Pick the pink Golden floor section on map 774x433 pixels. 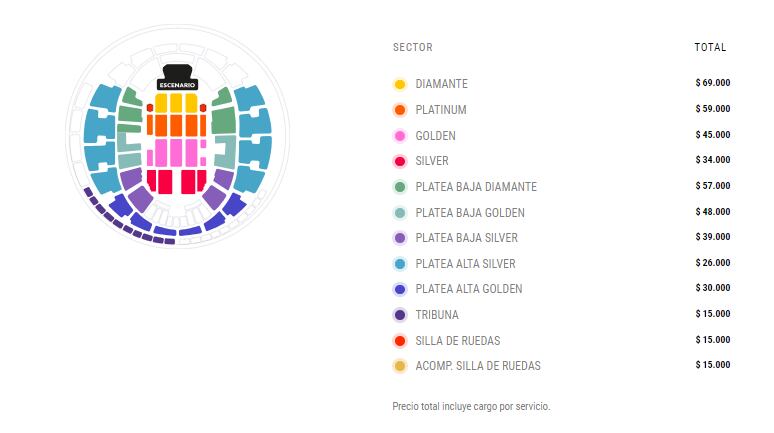[x=176, y=153]
